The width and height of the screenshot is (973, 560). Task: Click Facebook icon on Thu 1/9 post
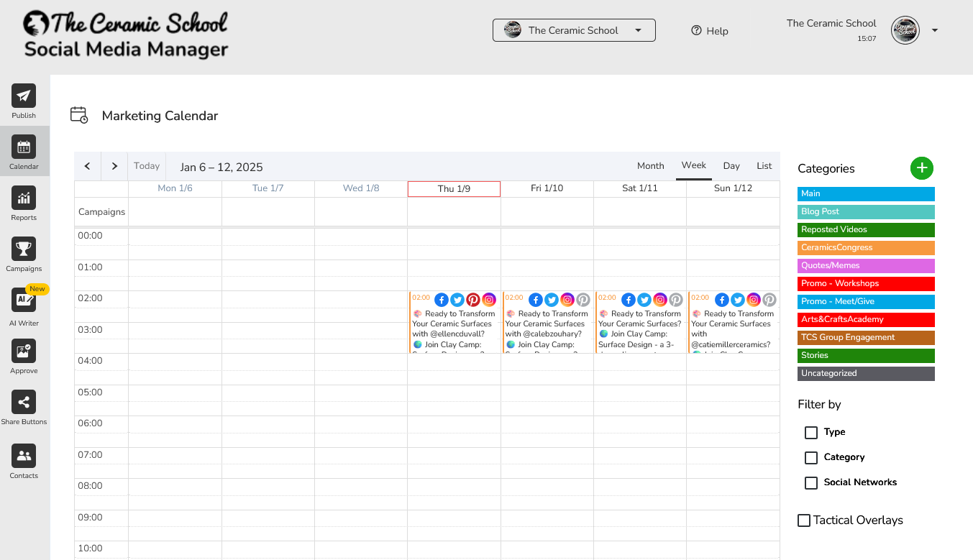441,300
